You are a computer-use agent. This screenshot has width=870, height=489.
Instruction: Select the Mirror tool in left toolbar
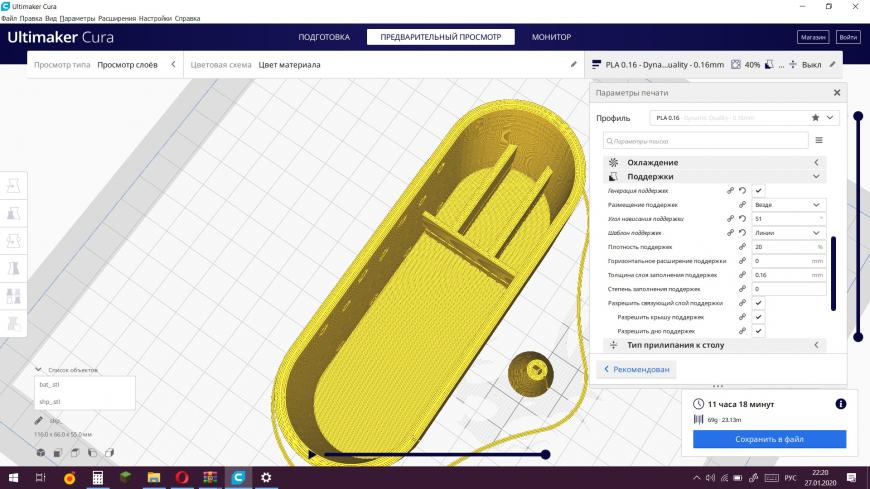click(x=13, y=268)
